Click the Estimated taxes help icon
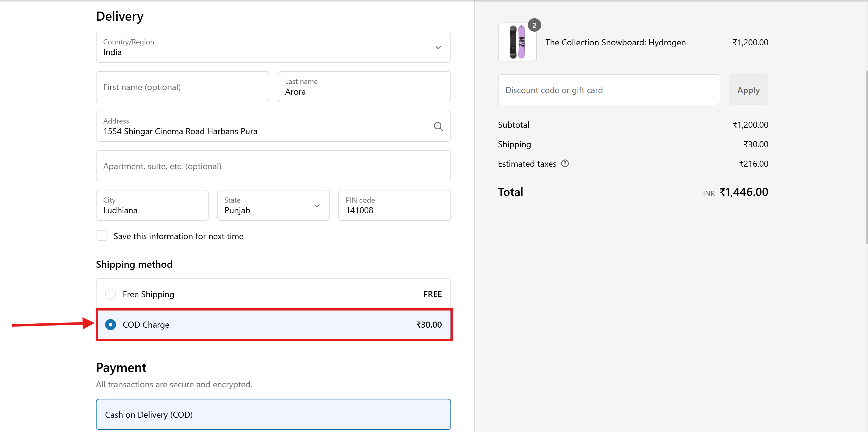 (565, 164)
